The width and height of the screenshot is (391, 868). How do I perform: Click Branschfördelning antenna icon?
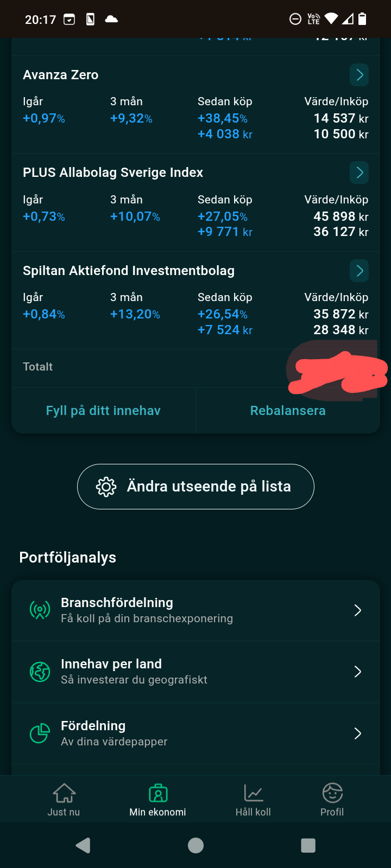point(40,610)
